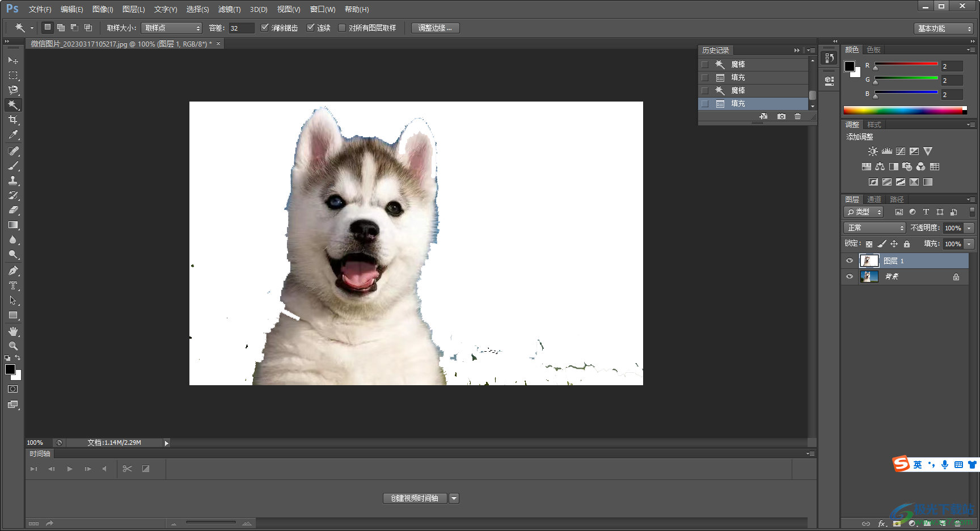Open the 滤镜(T) menu
980x531 pixels.
pyautogui.click(x=229, y=9)
